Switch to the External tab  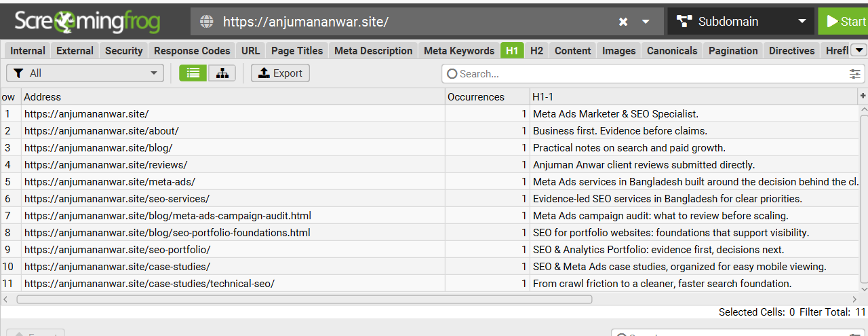click(x=75, y=50)
